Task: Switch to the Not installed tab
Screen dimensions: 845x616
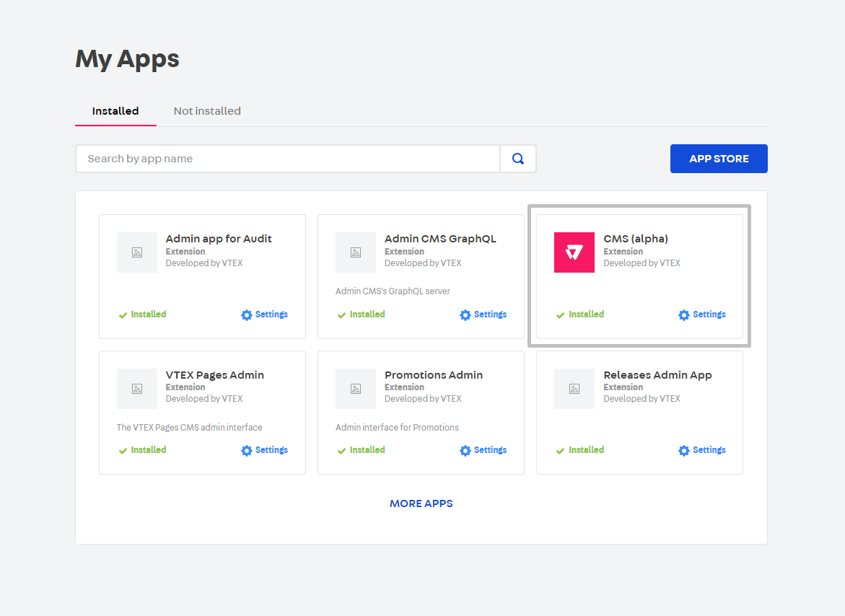Action: pos(207,111)
